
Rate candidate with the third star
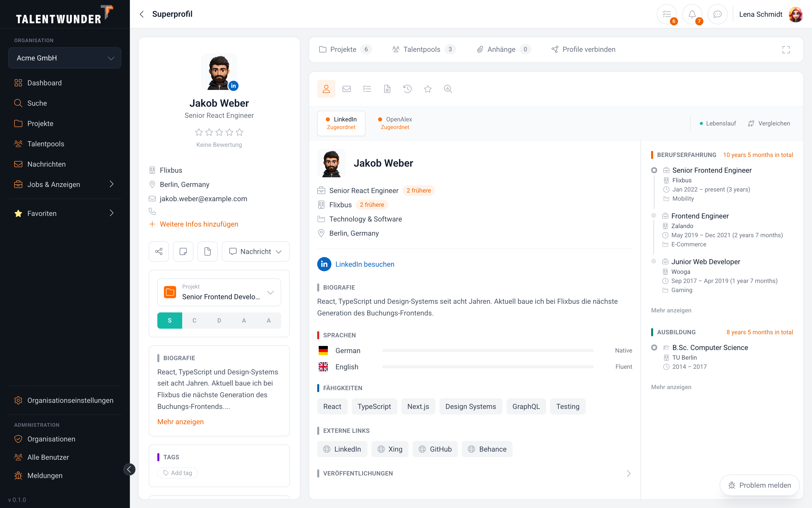point(219,132)
